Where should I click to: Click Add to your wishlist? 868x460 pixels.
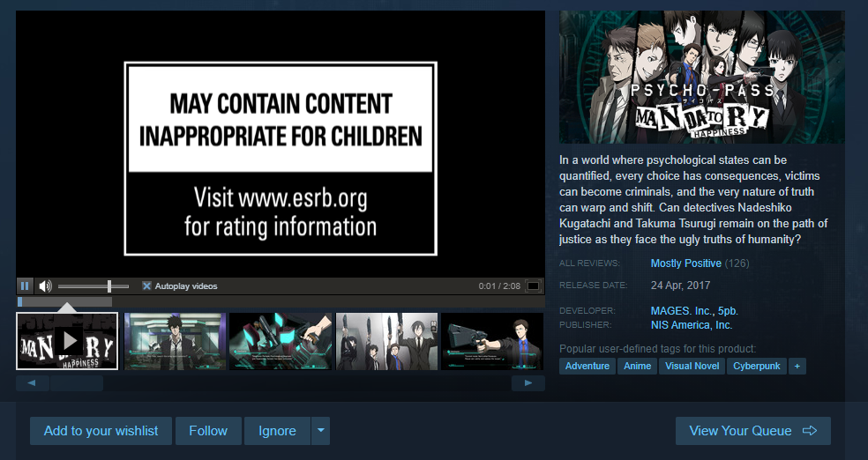[101, 431]
